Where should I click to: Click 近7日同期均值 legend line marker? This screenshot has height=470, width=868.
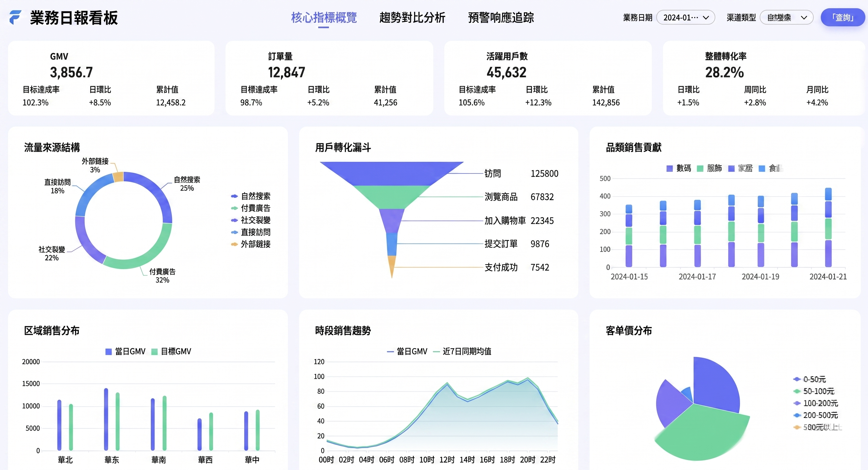tap(436, 352)
